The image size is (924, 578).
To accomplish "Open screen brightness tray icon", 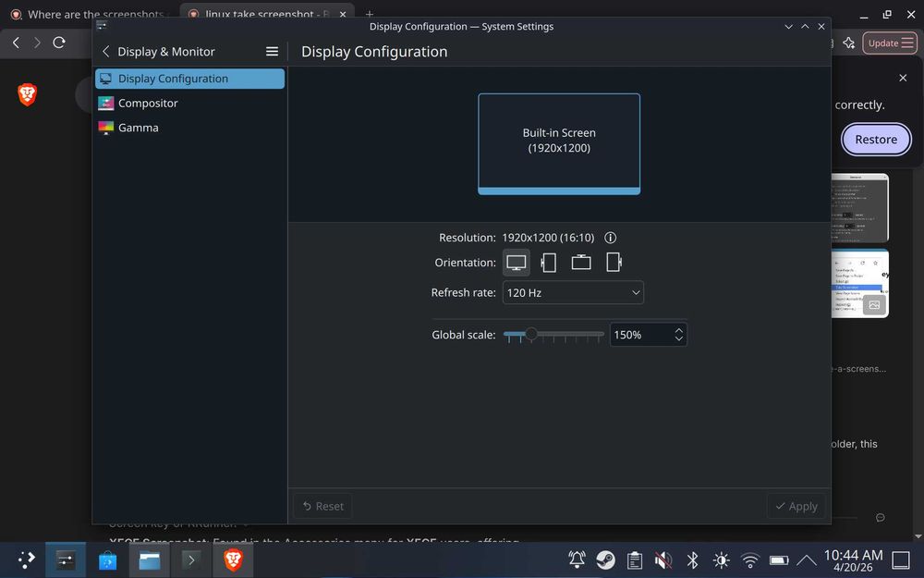I will [x=722, y=560].
